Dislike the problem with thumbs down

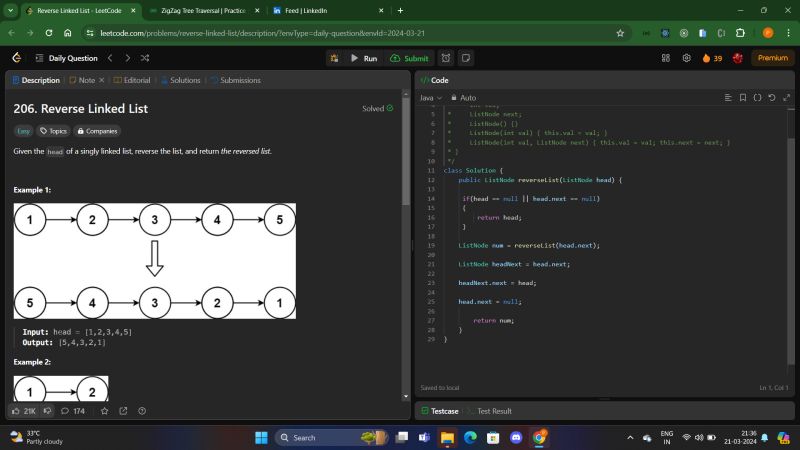pos(47,410)
